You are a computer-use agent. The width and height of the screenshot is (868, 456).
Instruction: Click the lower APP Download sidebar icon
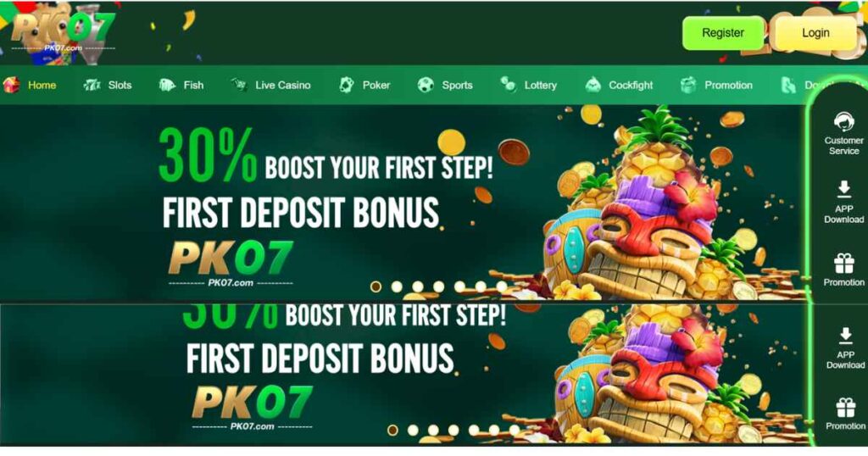click(x=845, y=348)
